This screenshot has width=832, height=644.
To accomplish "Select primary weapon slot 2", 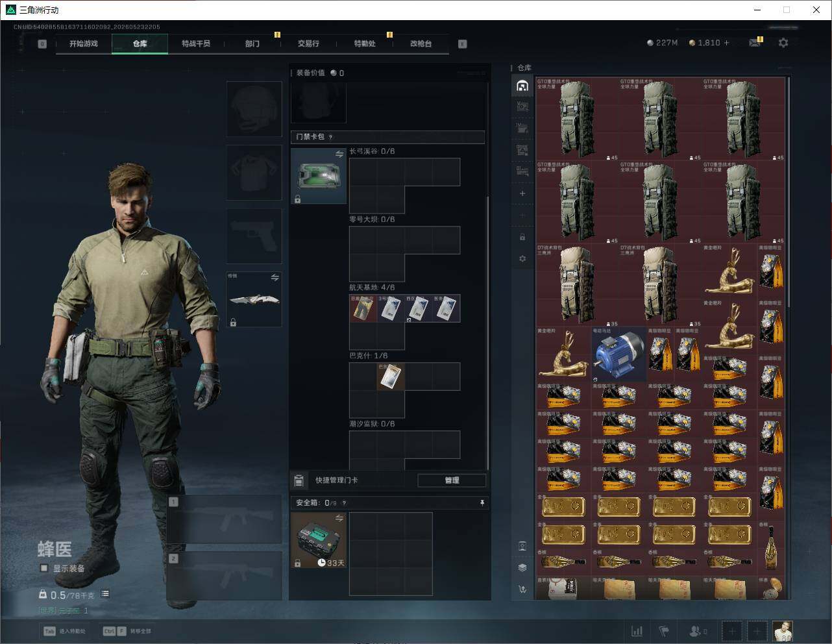I will click(225, 576).
